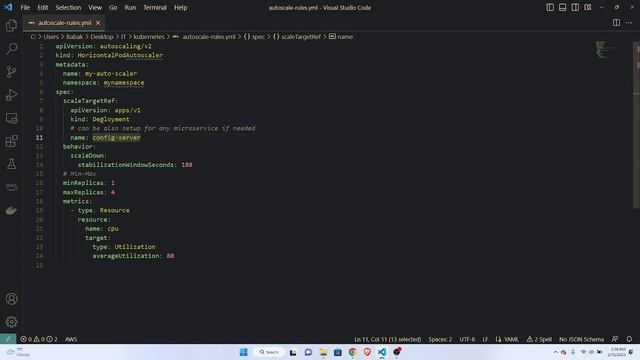
Task: Open the Help menu
Action: point(180,7)
